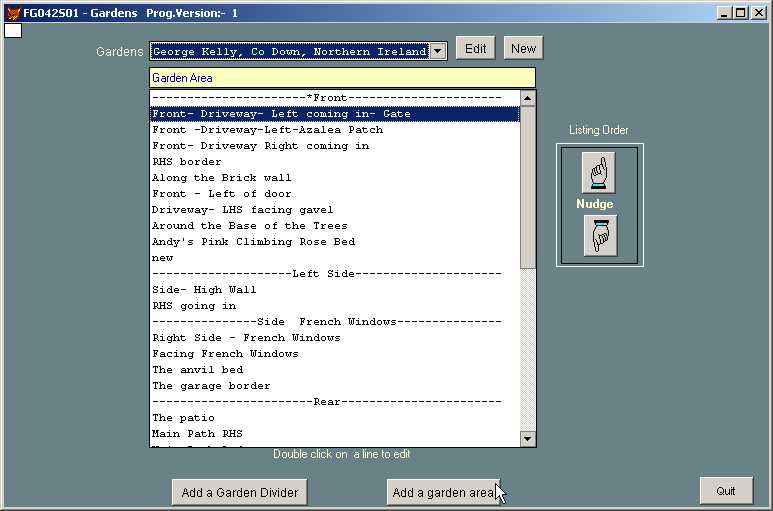Minimize the Gardens window
The image size is (773, 511).
(x=724, y=13)
